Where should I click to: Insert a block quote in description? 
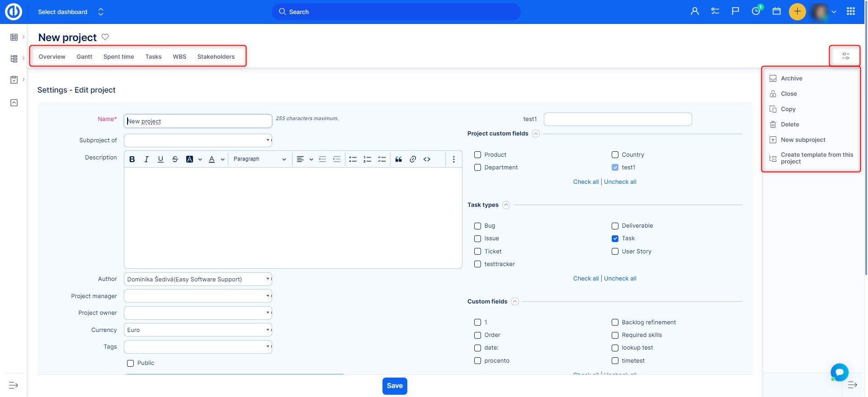[398, 159]
